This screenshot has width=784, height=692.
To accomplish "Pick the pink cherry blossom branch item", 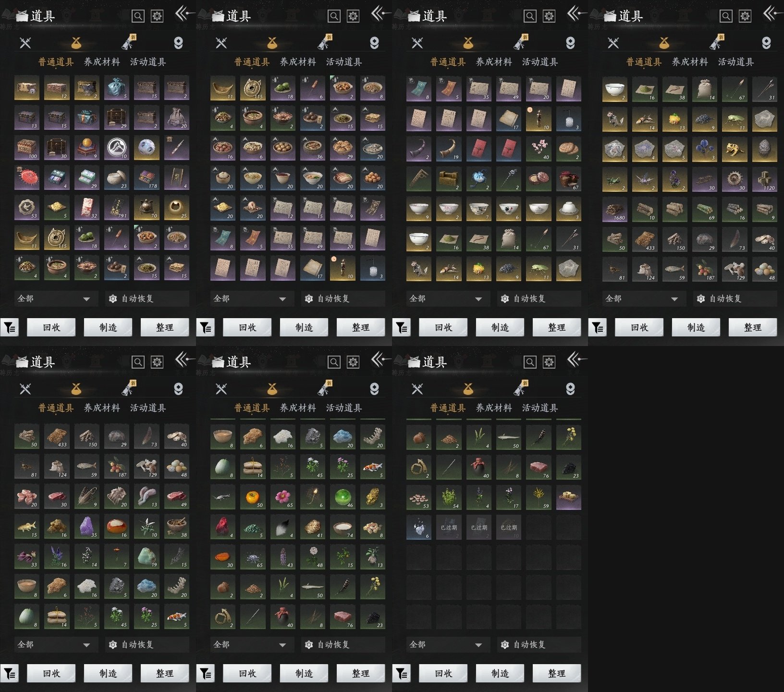I will [x=538, y=149].
